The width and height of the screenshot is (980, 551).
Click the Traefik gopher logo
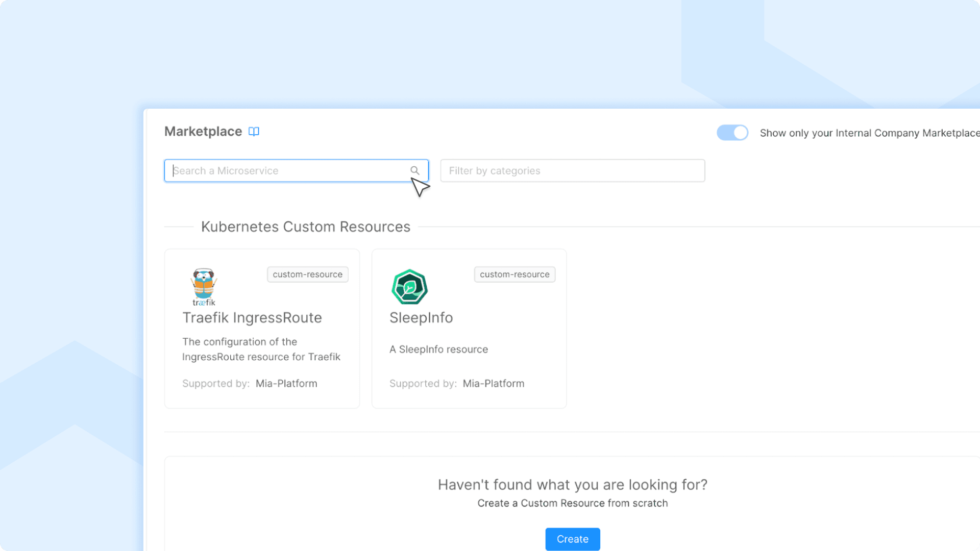coord(204,287)
